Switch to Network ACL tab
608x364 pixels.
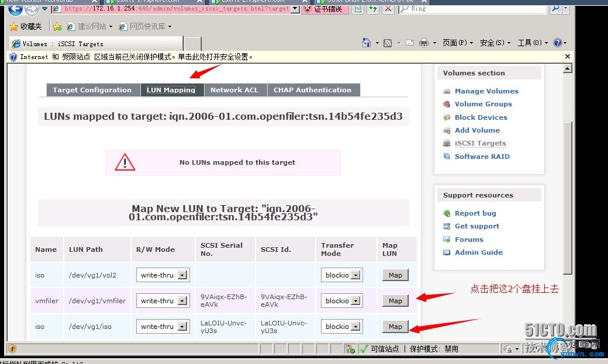pyautogui.click(x=234, y=90)
